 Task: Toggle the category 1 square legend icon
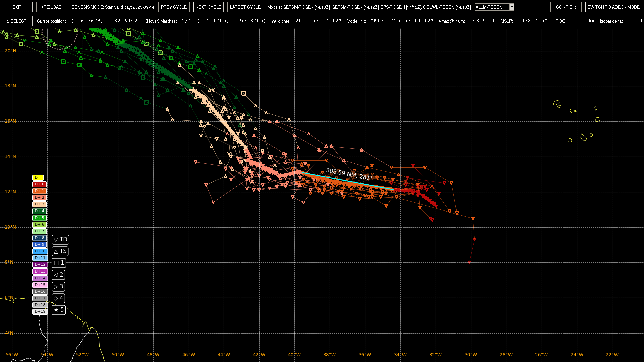pyautogui.click(x=59, y=263)
